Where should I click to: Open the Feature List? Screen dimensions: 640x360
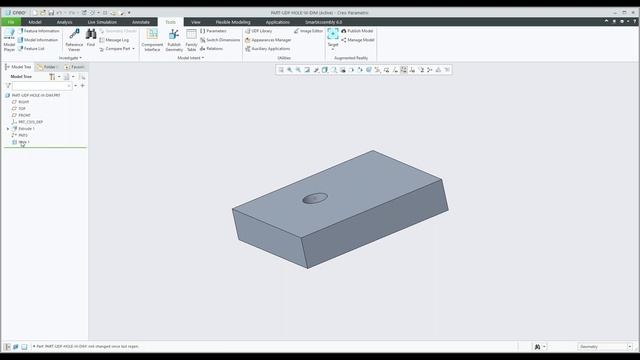pyautogui.click(x=31, y=49)
